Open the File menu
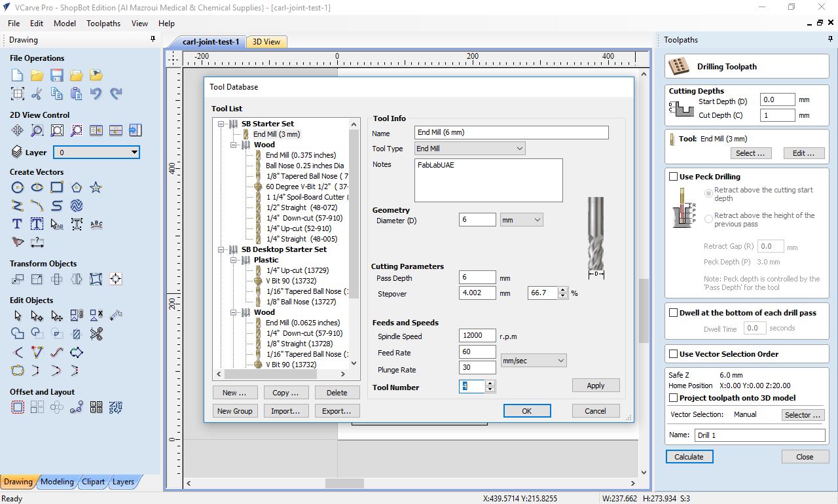Image resolution: width=838 pixels, height=504 pixels. coord(14,23)
